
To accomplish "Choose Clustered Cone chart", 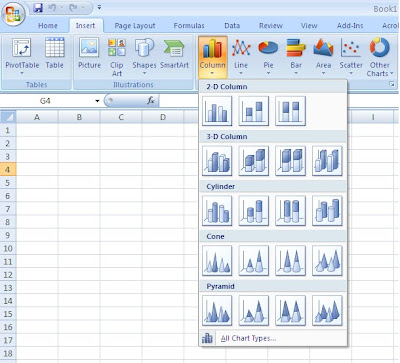I will [217, 261].
